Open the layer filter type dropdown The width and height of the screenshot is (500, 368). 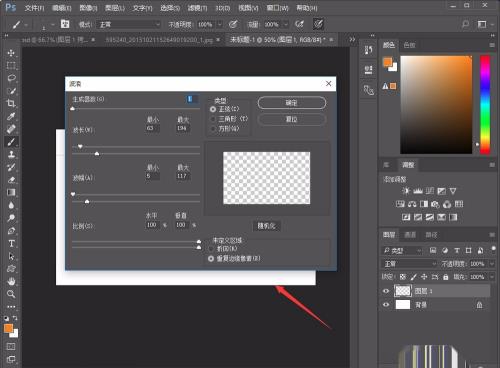pyautogui.click(x=402, y=250)
